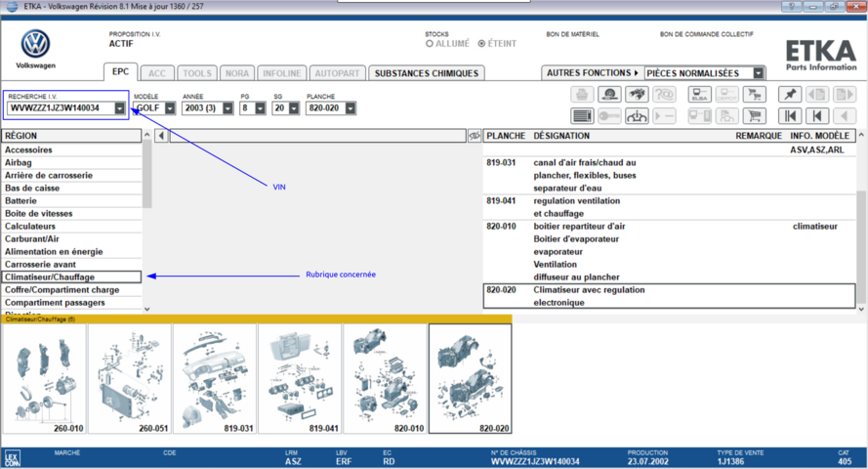
Task: Click the ?@ inquiry icon
Action: point(664,95)
